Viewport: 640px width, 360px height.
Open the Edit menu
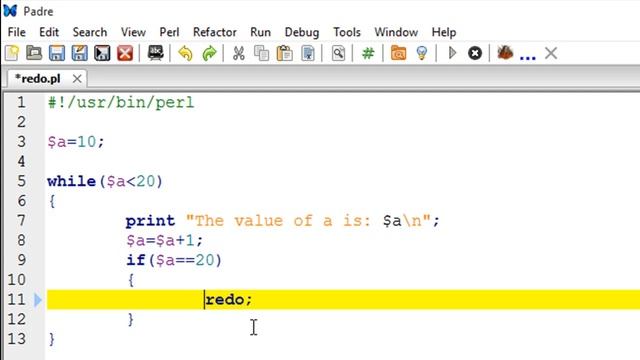point(49,32)
